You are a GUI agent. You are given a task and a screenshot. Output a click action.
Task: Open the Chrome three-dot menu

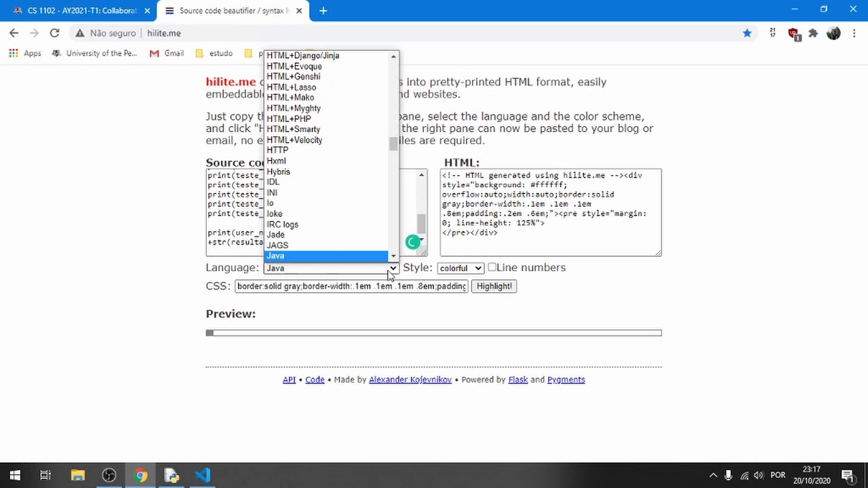(853, 33)
